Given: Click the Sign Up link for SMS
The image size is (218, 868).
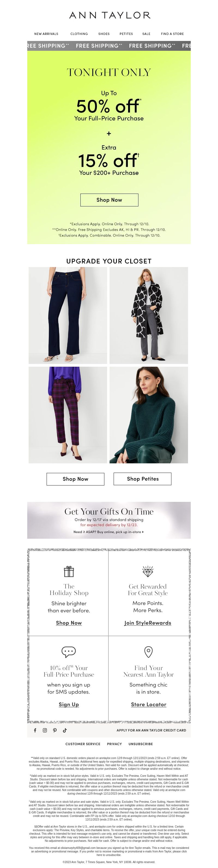Looking at the screenshot, I should (x=69, y=704).
